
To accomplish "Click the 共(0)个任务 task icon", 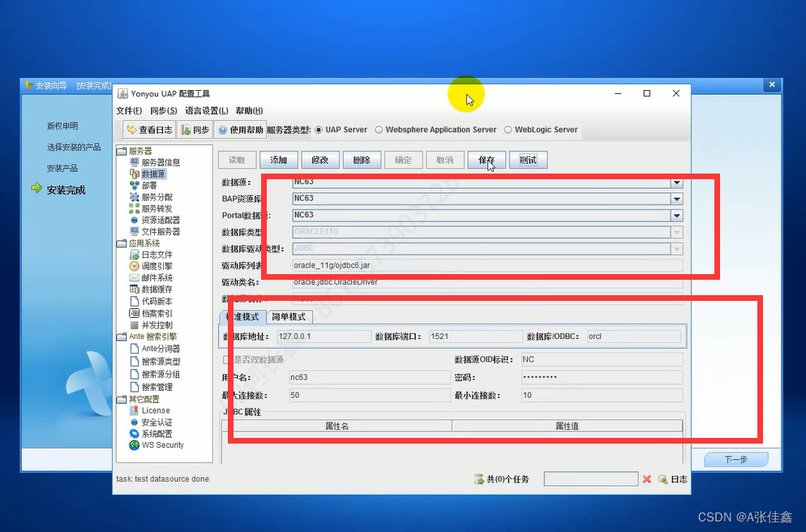I will tap(478, 479).
